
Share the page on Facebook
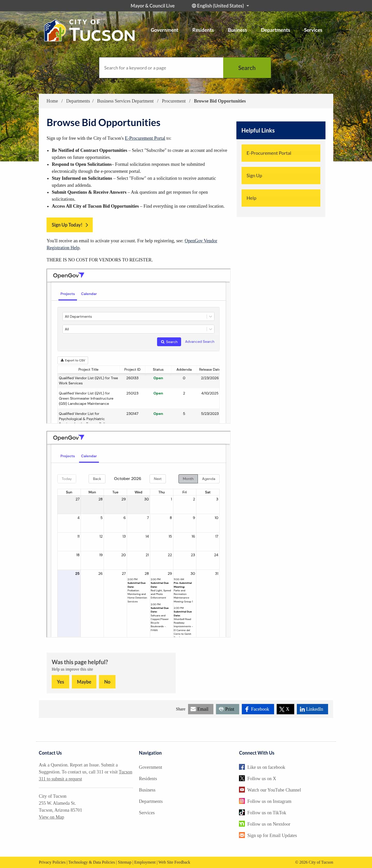[x=258, y=709]
